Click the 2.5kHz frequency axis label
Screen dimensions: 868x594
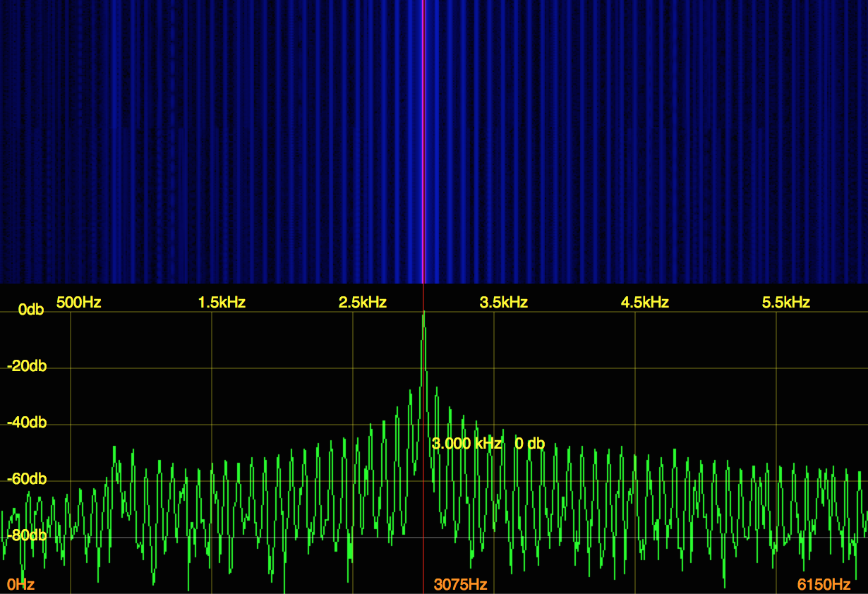363,303
